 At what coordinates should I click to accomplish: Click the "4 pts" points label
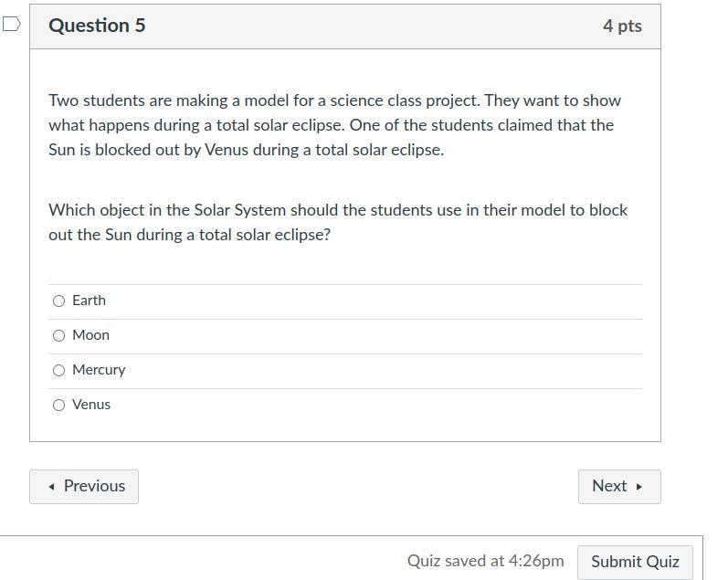coord(622,26)
